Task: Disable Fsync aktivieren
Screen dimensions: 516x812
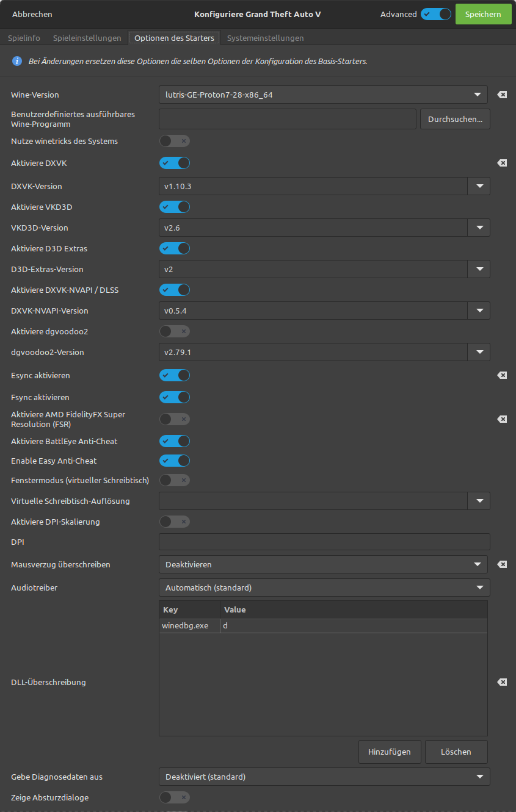Action: point(175,397)
